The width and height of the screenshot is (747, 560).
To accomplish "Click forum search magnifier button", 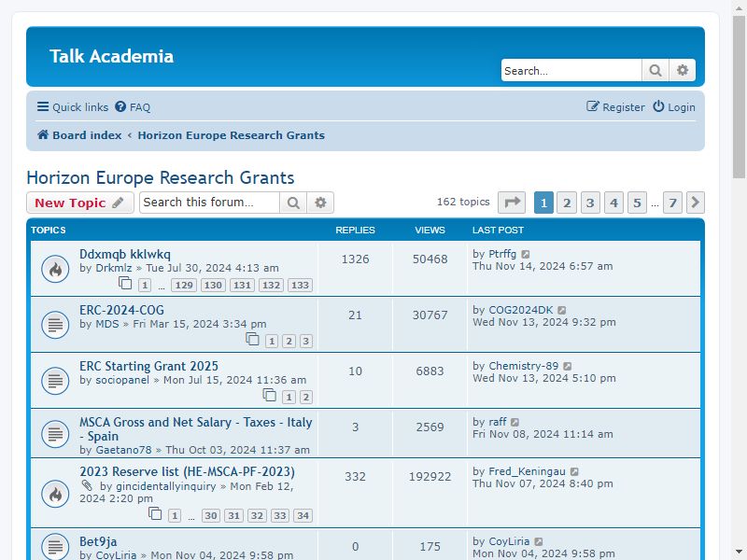I will click(x=293, y=203).
